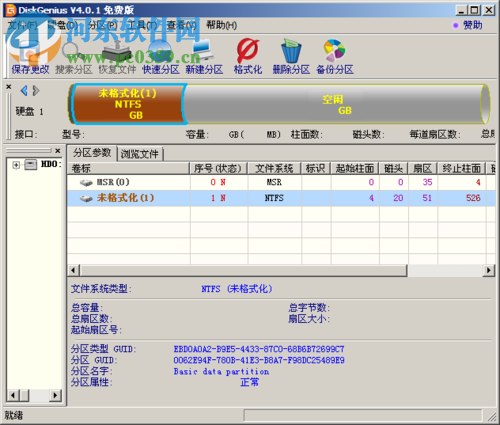This screenshot has width=500, height=425.
Task: Click the sector value 35 in MSR row
Action: point(427,182)
